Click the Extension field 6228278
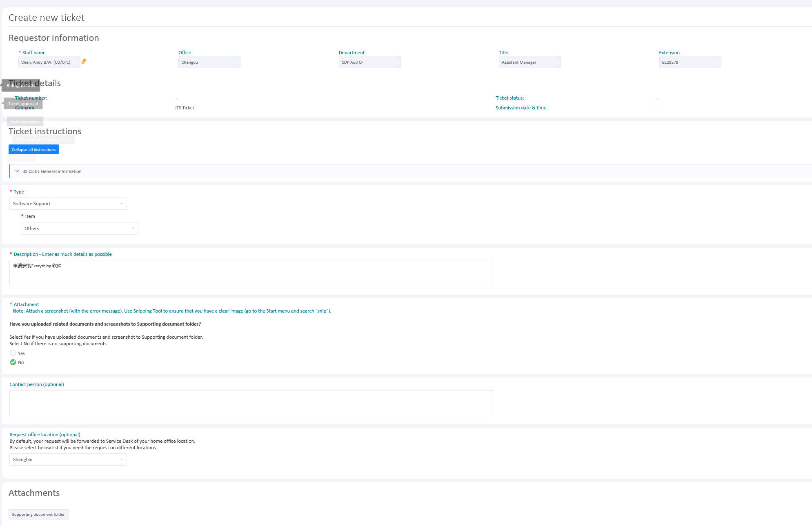 click(690, 62)
